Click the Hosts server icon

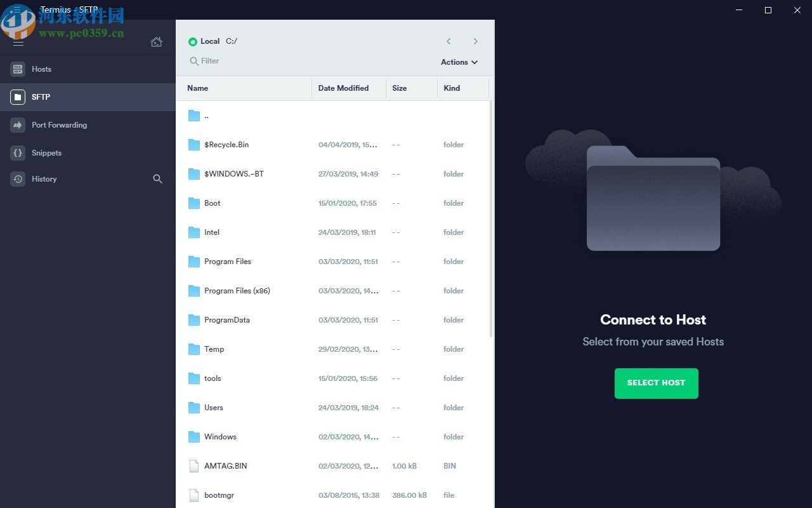18,69
